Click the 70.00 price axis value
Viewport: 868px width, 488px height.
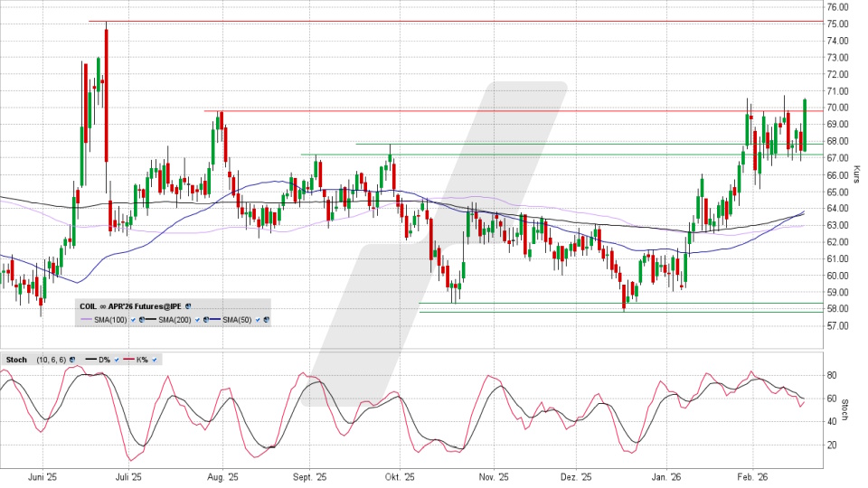pyautogui.click(x=837, y=108)
